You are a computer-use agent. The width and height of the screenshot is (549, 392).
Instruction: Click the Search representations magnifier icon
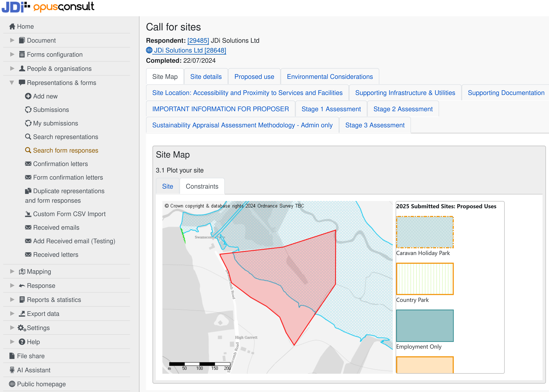click(x=28, y=137)
